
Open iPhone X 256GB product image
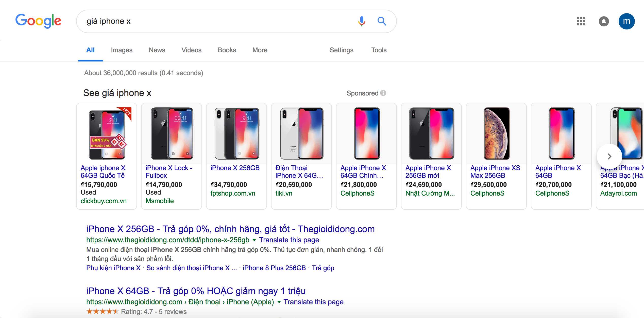tap(237, 134)
